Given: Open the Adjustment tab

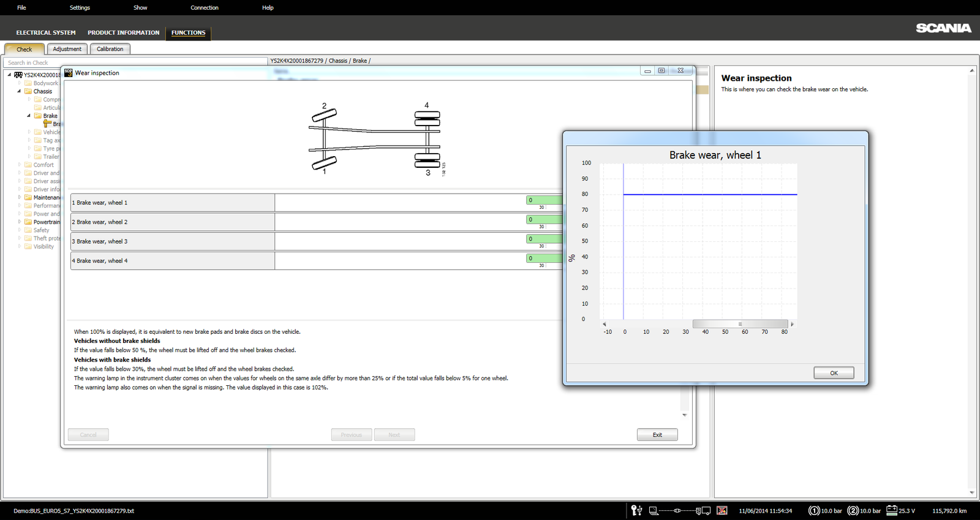Looking at the screenshot, I should pyautogui.click(x=67, y=49).
